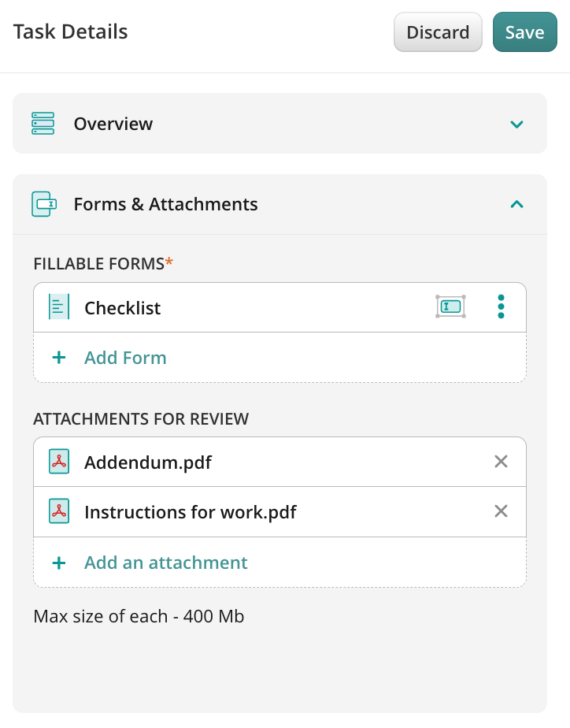Image resolution: width=570 pixels, height=728 pixels.
Task: Save the task details
Action: click(x=525, y=32)
